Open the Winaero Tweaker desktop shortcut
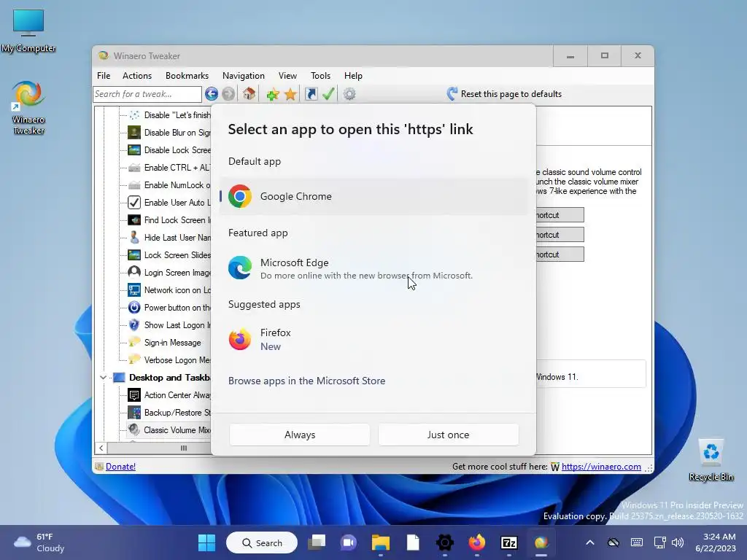The height and width of the screenshot is (560, 747). pos(28,108)
